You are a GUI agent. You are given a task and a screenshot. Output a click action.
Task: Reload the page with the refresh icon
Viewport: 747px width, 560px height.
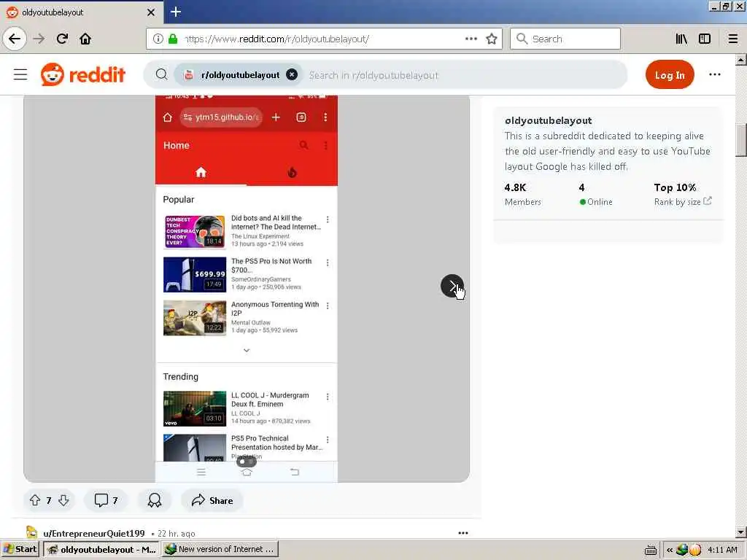[x=62, y=39]
